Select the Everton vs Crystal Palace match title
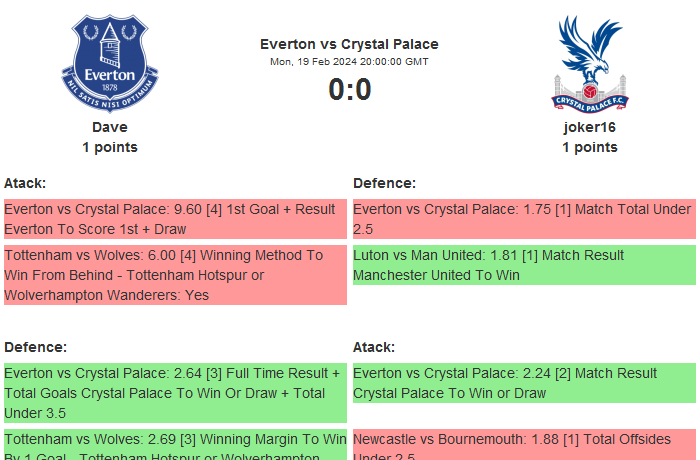700x460 pixels. tap(349, 44)
